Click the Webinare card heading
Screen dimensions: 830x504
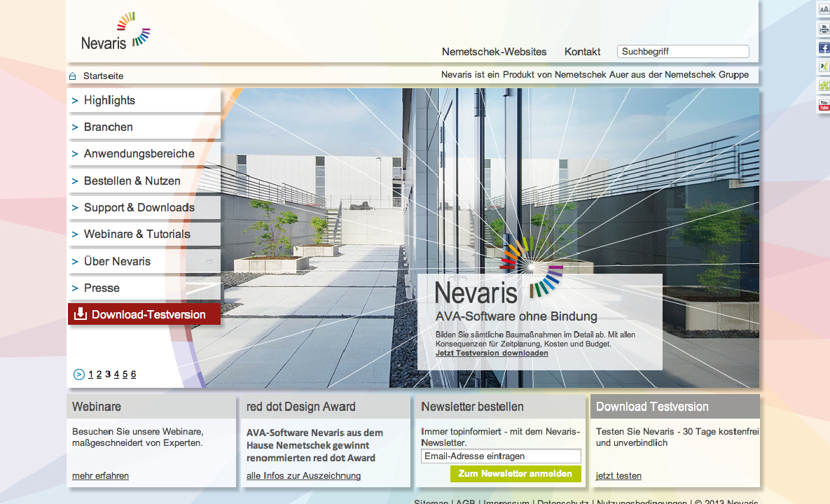(97, 407)
